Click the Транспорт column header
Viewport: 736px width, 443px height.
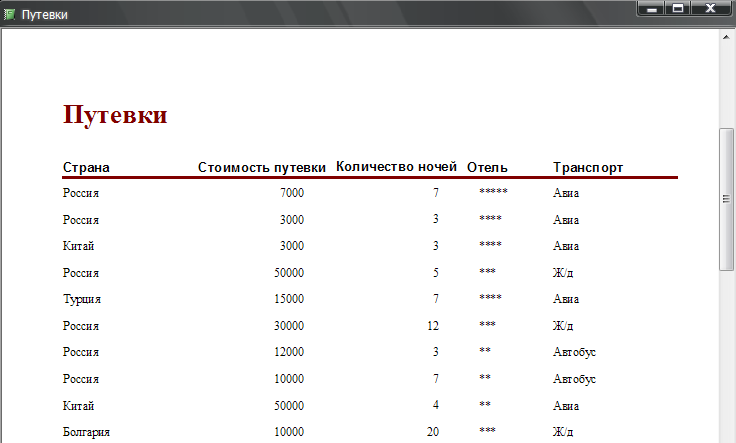coord(588,168)
